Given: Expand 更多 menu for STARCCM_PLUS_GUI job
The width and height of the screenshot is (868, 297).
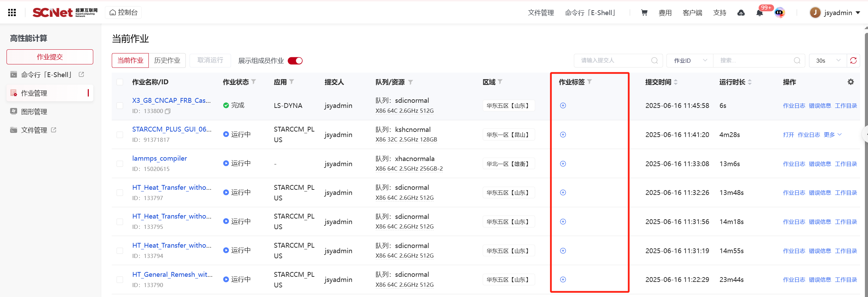Looking at the screenshot, I should pos(832,135).
